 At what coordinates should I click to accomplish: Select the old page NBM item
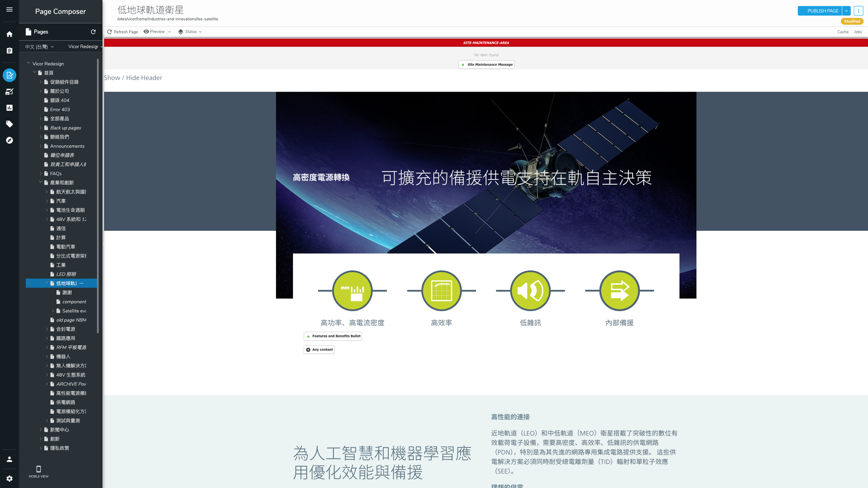pos(71,320)
